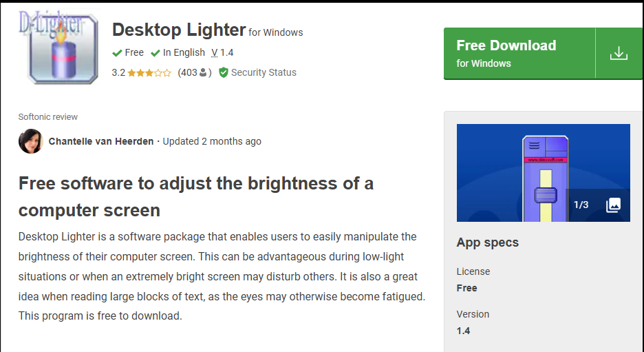Viewport: 644px width, 352px height.
Task: Click the review paragraph starting 'Desktop Lighter is a software'
Action: pyautogui.click(x=222, y=276)
